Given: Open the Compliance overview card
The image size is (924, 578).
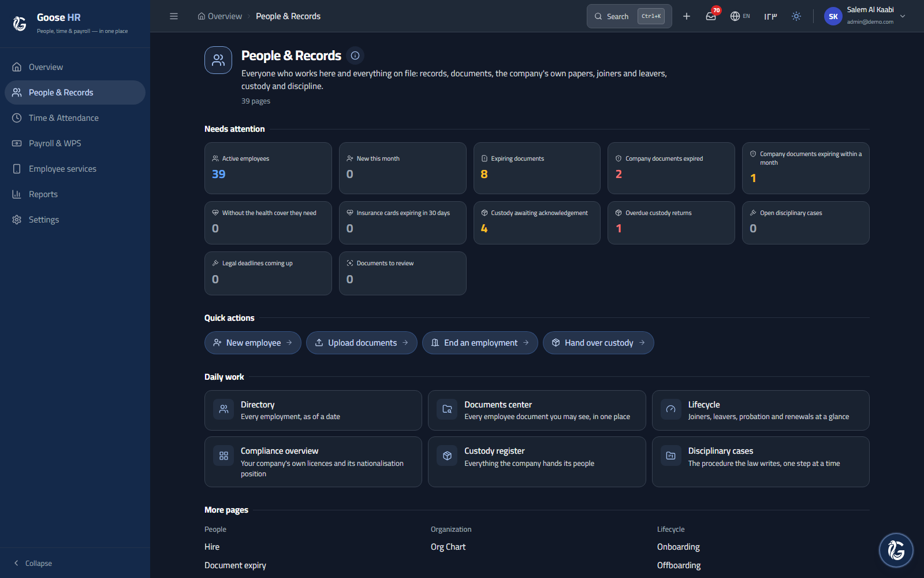Looking at the screenshot, I should click(313, 462).
